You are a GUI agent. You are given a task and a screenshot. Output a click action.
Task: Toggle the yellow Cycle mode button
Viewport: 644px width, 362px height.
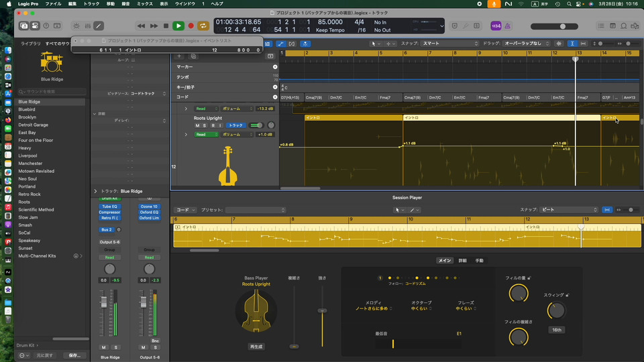tap(203, 26)
